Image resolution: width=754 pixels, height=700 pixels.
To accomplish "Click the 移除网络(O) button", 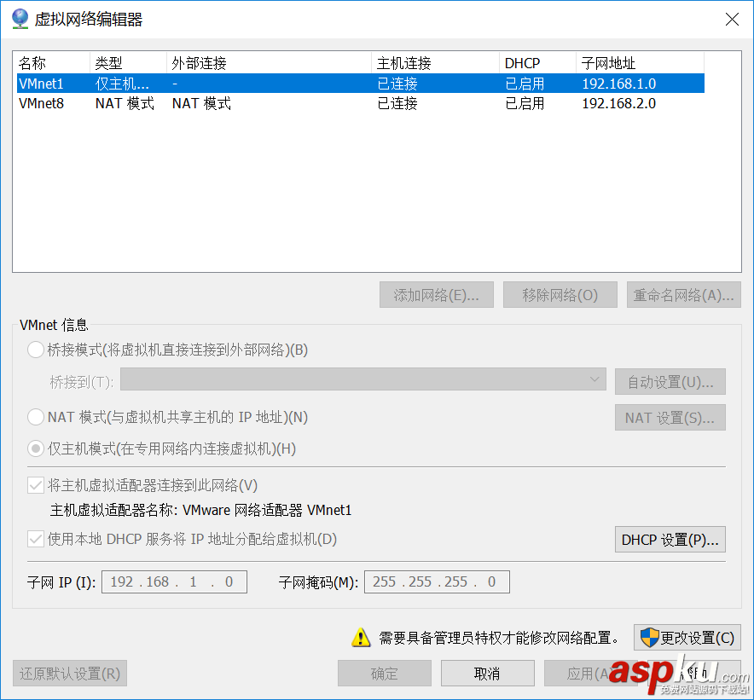I will (560, 295).
